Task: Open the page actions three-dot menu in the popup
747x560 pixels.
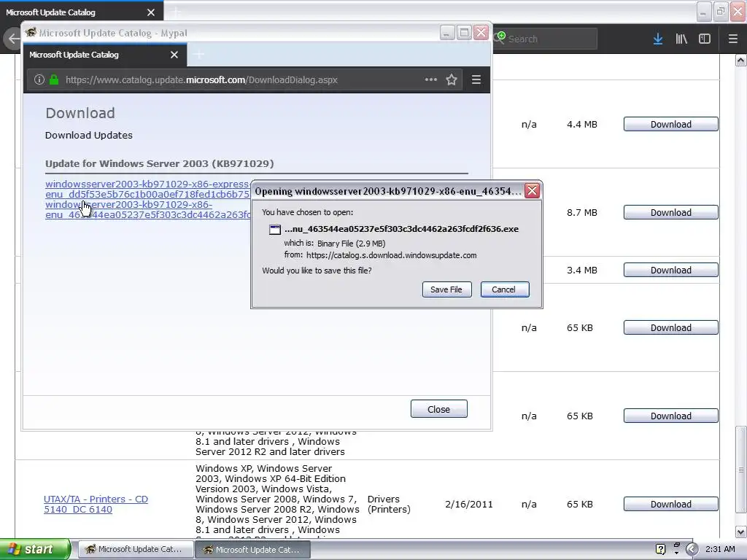Action: tap(430, 79)
